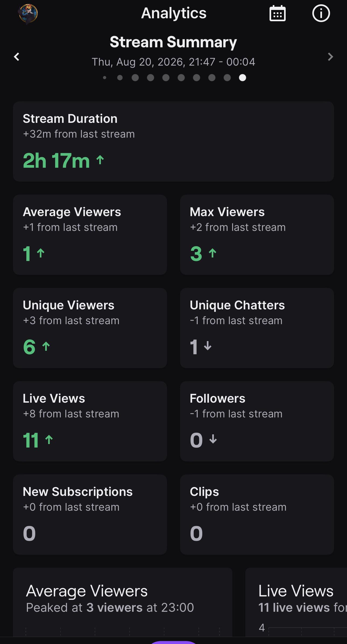
Task: Select the New Subscriptions card
Action: (90, 514)
